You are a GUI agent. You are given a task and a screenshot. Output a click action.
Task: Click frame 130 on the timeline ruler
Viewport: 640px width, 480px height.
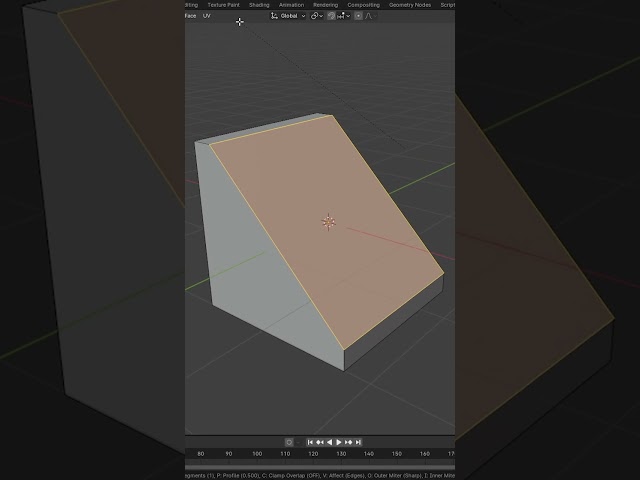[341, 453]
